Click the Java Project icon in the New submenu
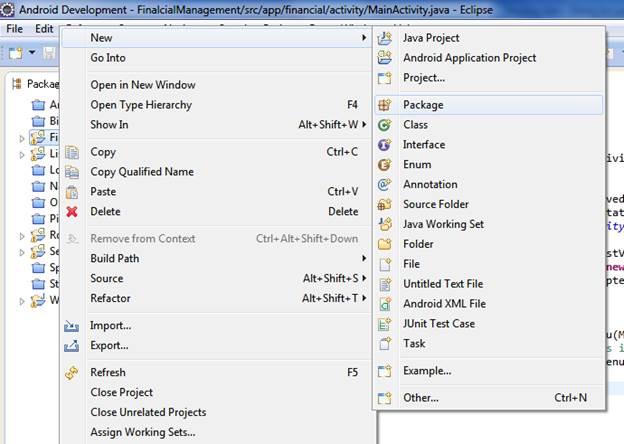The height and width of the screenshot is (444, 624). point(384,38)
